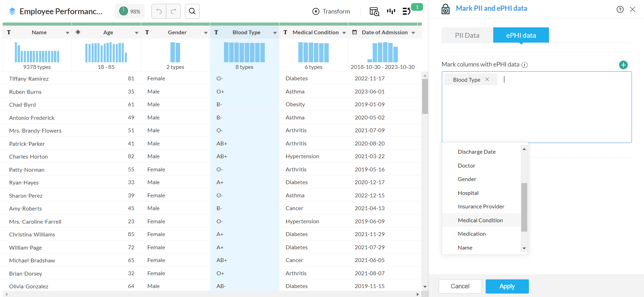
Task: Click the redo arrow button
Action: pyautogui.click(x=174, y=11)
